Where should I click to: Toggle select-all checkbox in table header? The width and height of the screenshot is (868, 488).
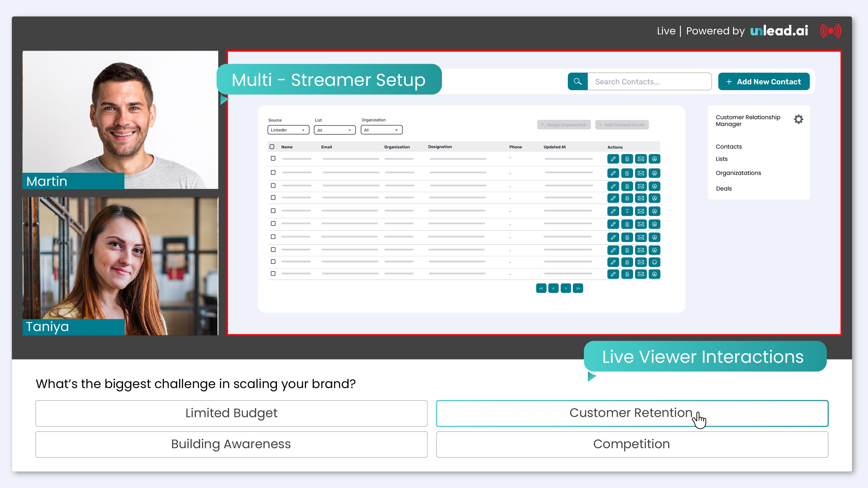pos(272,147)
